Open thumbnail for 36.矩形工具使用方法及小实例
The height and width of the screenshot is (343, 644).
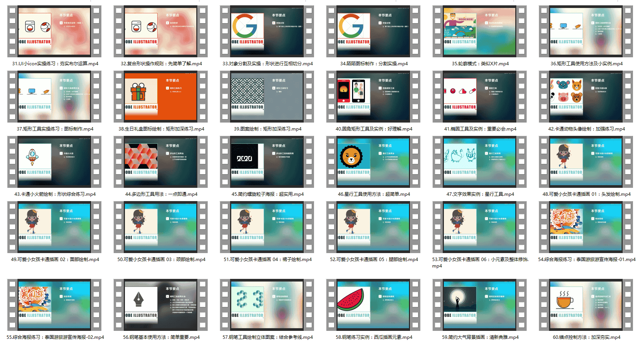pos(586,31)
